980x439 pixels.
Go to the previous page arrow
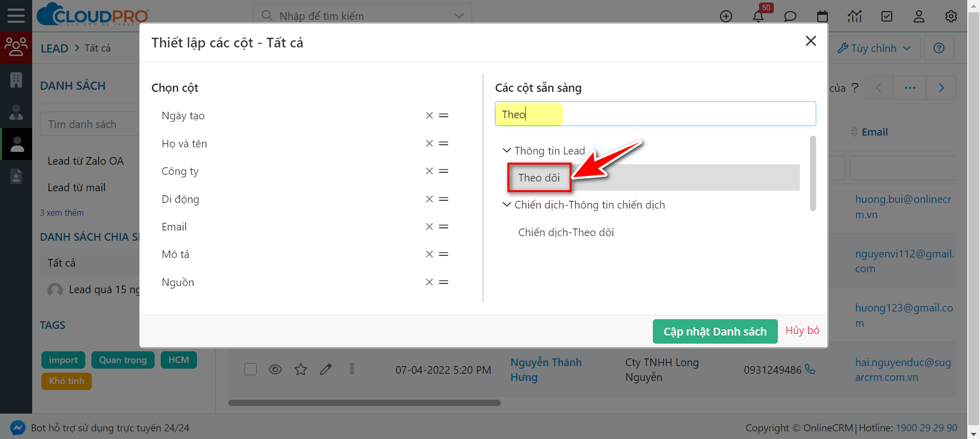pos(878,88)
